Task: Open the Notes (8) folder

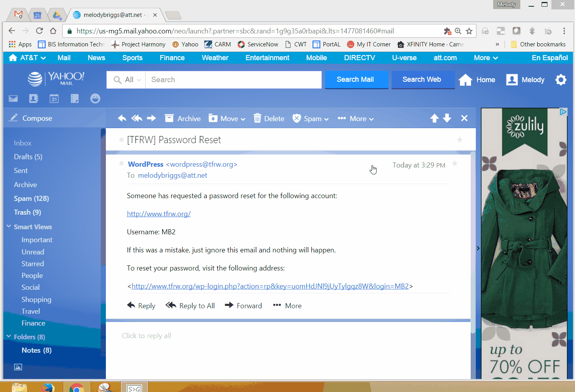Action: tap(37, 350)
